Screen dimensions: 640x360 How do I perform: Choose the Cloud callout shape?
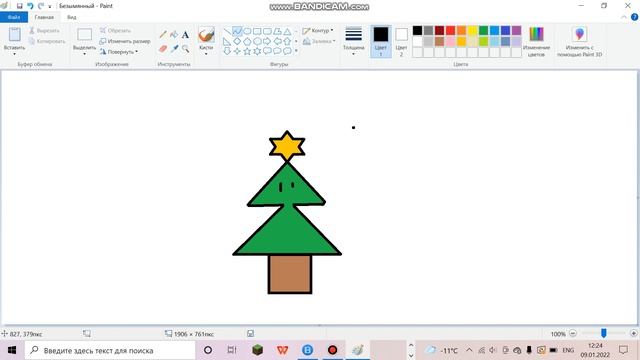(x=287, y=51)
